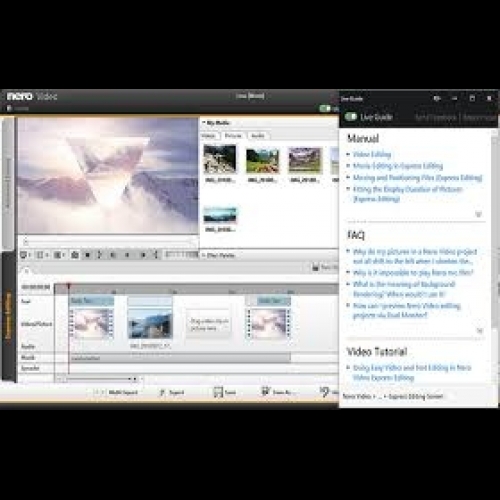The height and width of the screenshot is (500, 500).
Task: Open the second preview layout icon
Action: click(x=40, y=255)
